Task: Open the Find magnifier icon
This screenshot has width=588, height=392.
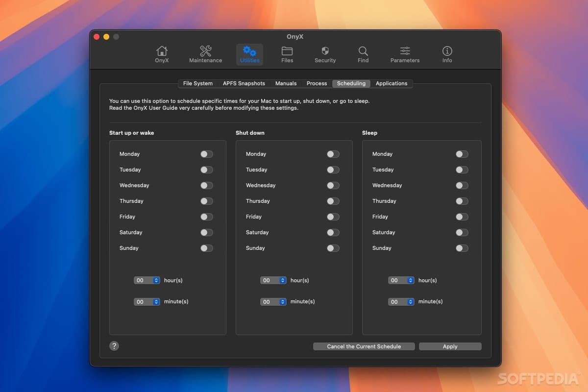Action: point(363,54)
